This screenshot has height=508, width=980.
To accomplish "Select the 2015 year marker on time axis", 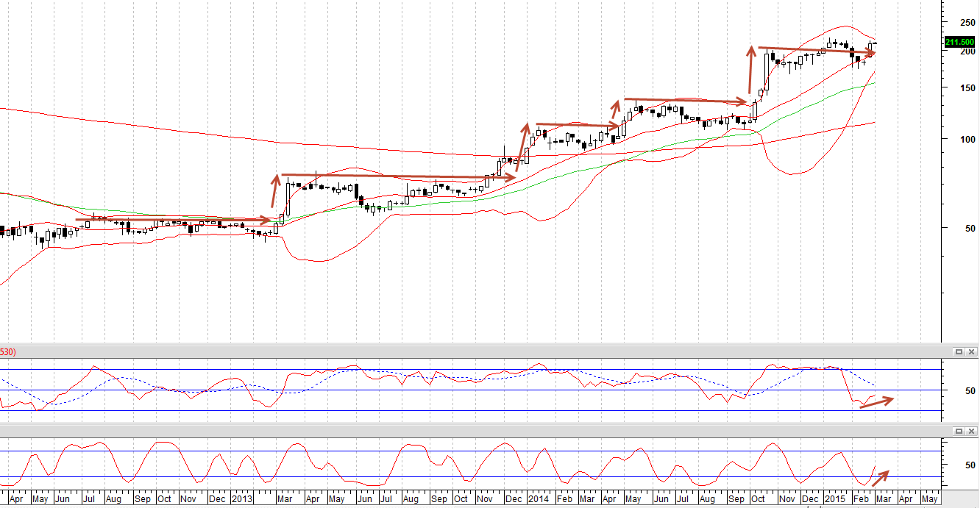I will tap(834, 498).
